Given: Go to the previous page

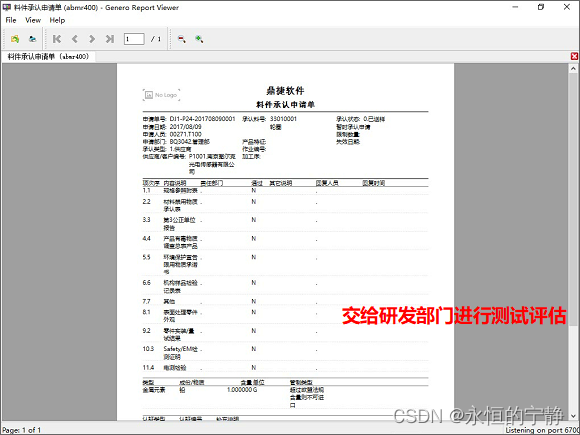Looking at the screenshot, I should [x=75, y=39].
